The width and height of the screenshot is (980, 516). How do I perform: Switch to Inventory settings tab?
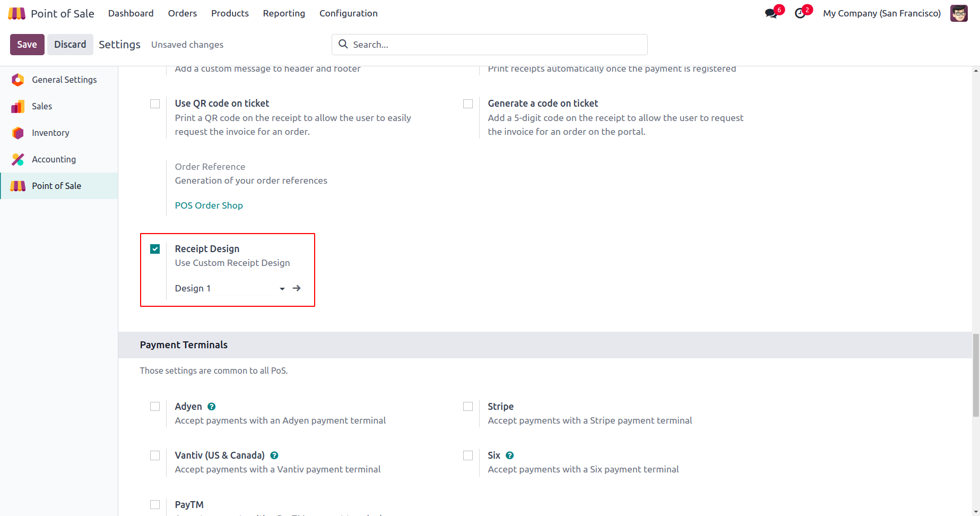coord(50,133)
